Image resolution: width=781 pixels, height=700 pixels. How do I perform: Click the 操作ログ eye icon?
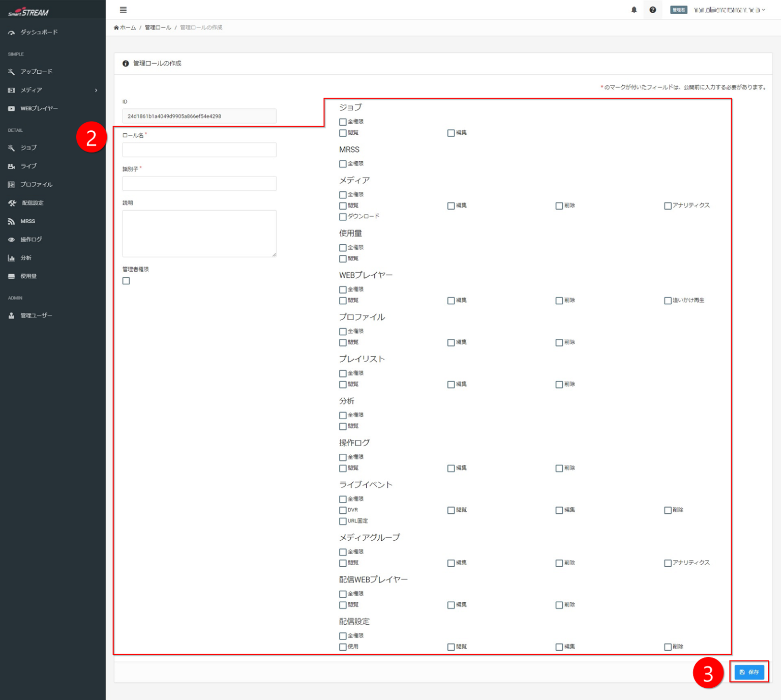11,240
